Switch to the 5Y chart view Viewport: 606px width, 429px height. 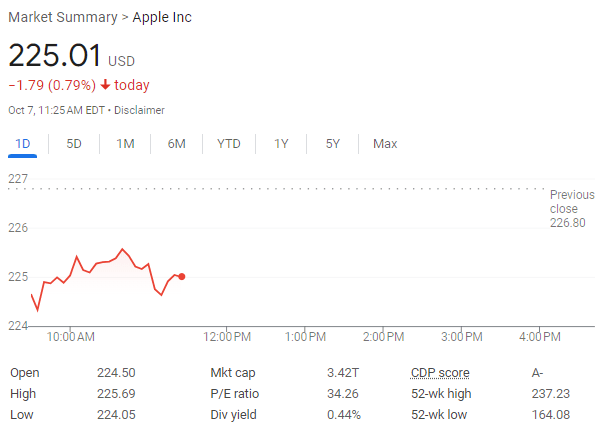coord(333,144)
